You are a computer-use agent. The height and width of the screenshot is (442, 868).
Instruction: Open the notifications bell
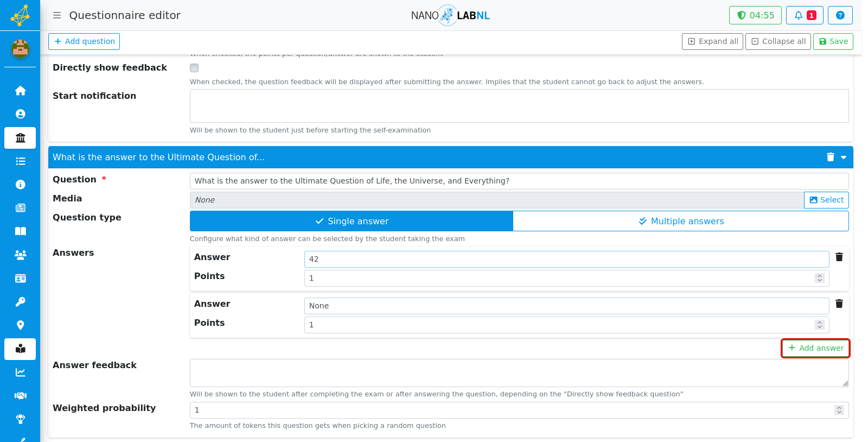point(805,15)
